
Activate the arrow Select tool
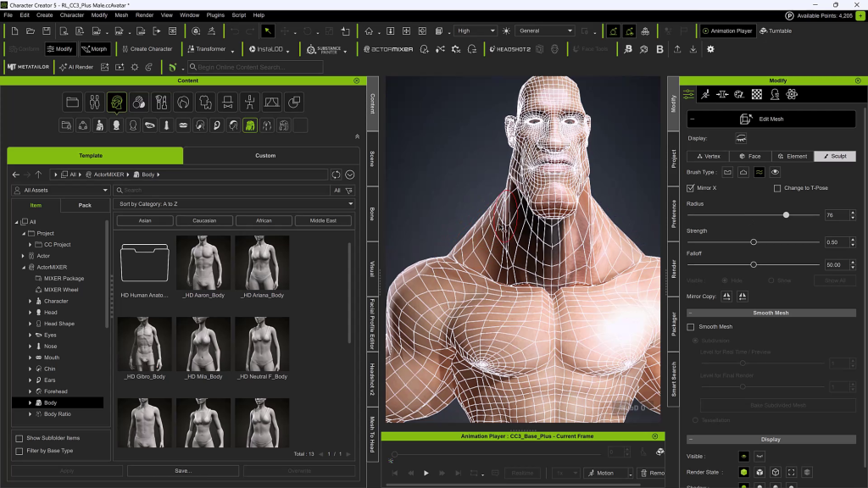267,31
